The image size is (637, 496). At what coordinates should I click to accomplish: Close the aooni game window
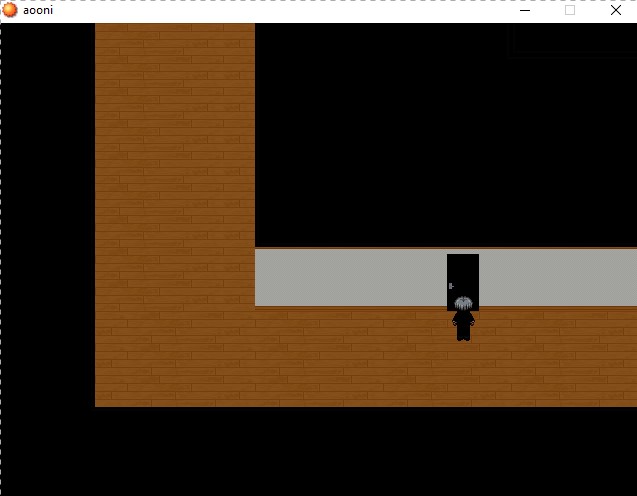coord(615,10)
